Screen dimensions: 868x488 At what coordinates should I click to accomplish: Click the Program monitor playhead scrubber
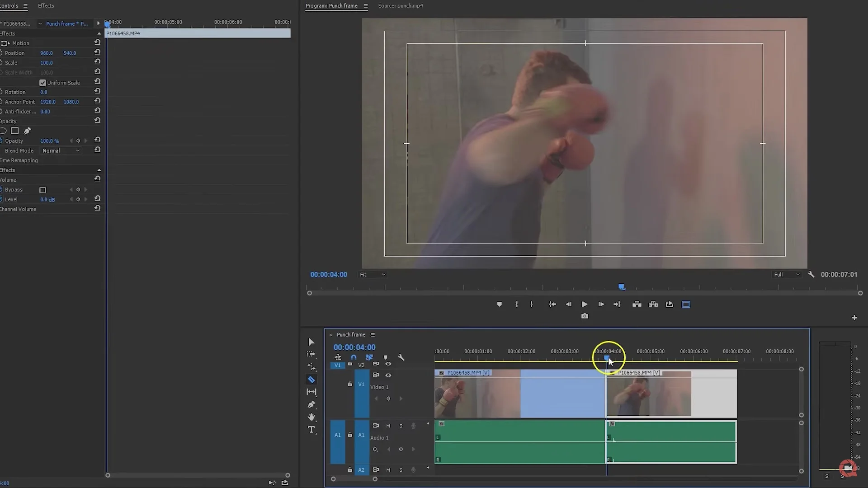coord(622,287)
